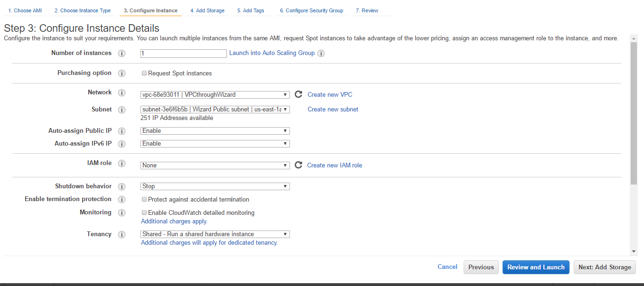This screenshot has width=644, height=286.
Task: Click the vertical scrollbar thumb
Action: (634, 113)
